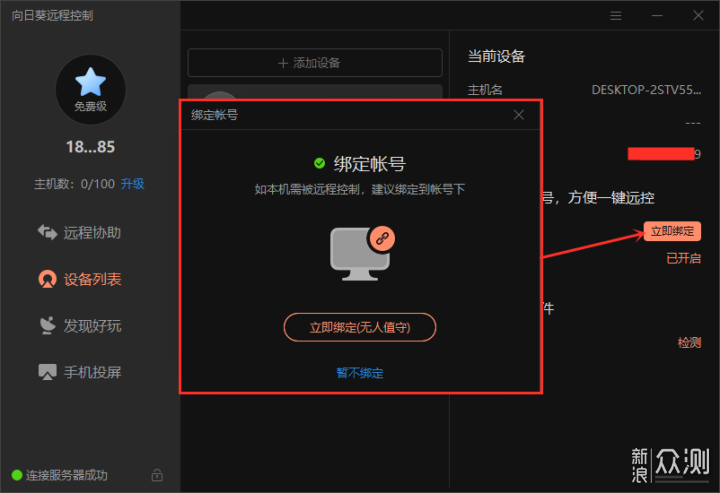The height and width of the screenshot is (493, 720).
Task: Click the 主机数: 0/100 text
Action: coord(74,184)
